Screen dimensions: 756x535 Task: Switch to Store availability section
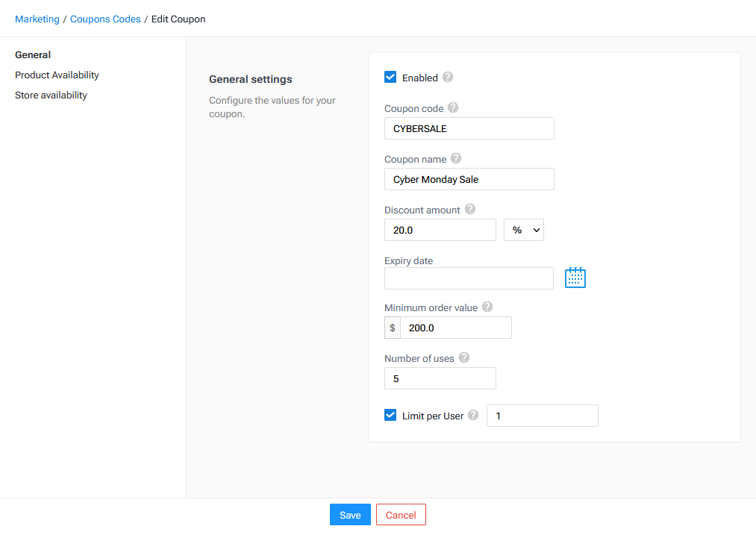pos(51,95)
